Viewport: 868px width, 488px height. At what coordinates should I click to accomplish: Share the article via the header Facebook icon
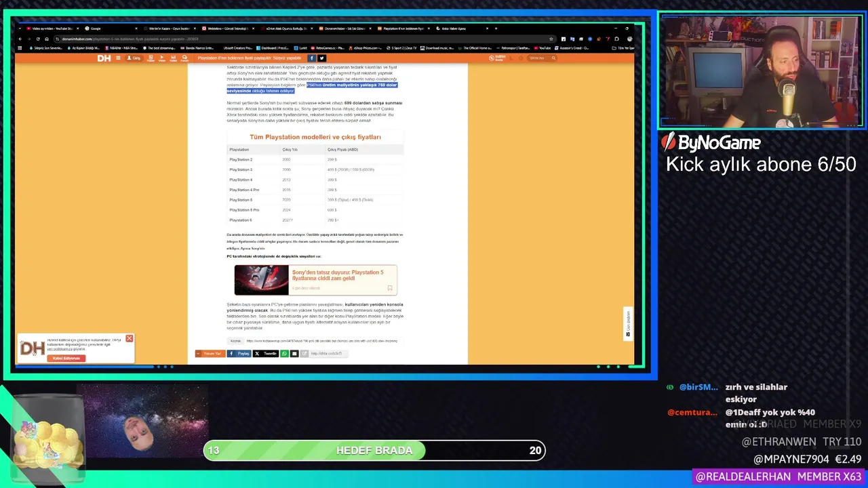[311, 58]
